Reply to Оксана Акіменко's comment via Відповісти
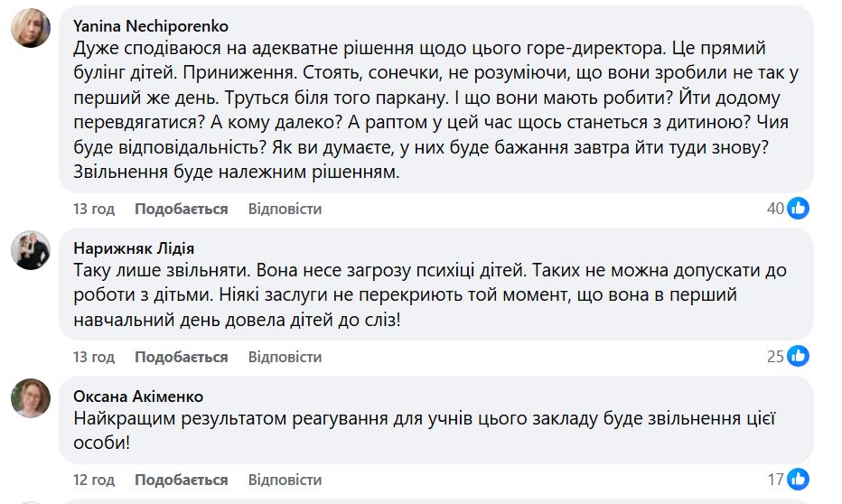842x504 pixels. point(285,479)
